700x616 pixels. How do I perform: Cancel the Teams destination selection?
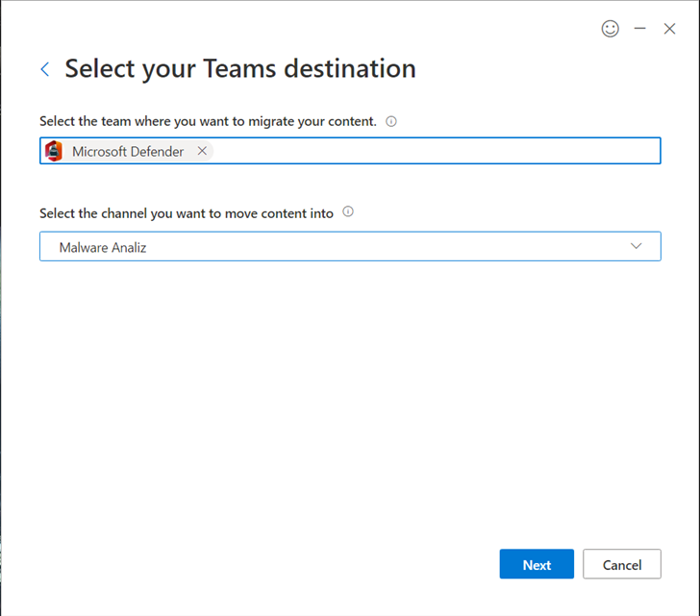[622, 564]
